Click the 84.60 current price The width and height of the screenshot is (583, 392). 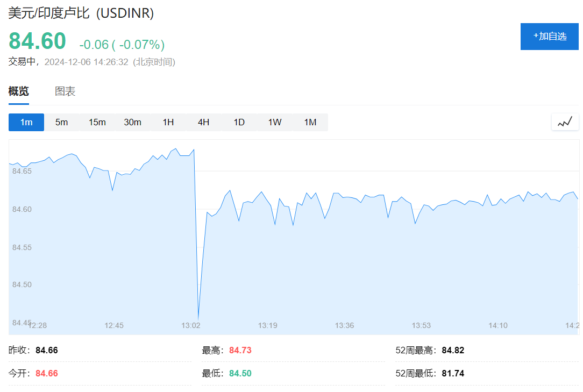tap(37, 41)
